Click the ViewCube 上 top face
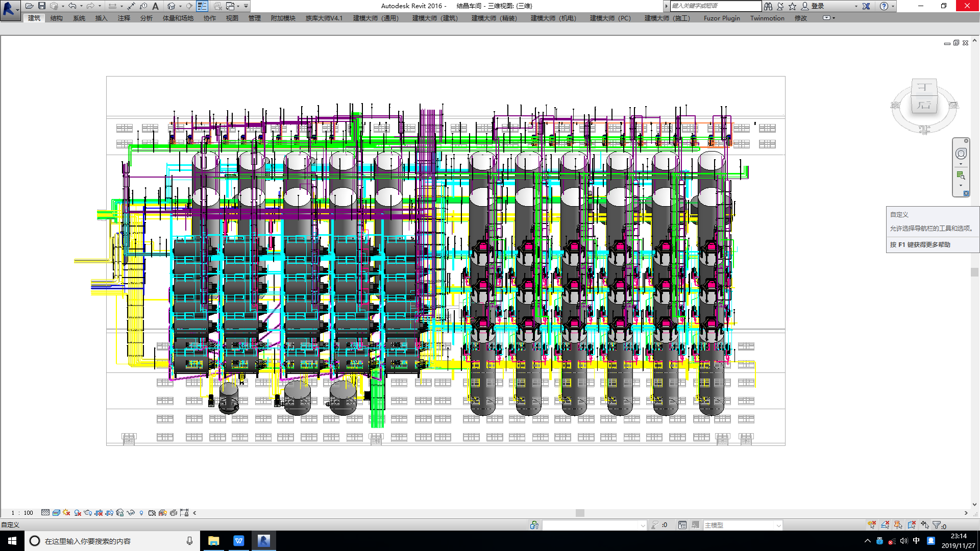 924,87
